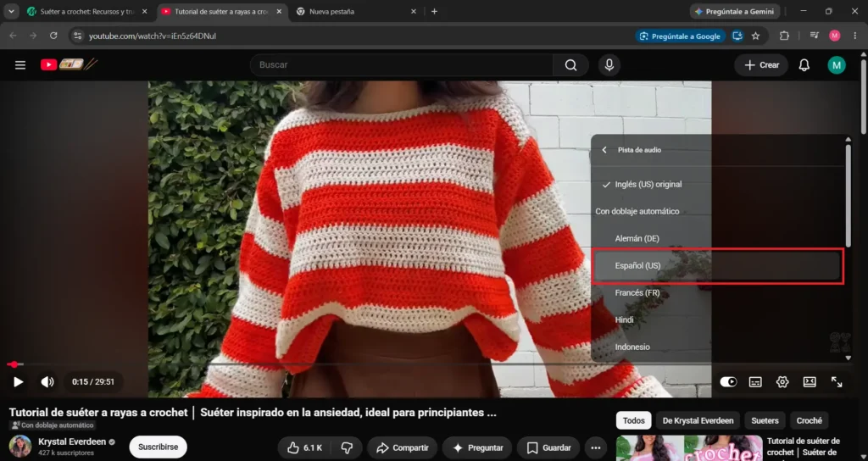Open install/cast icon in address bar

coord(737,36)
